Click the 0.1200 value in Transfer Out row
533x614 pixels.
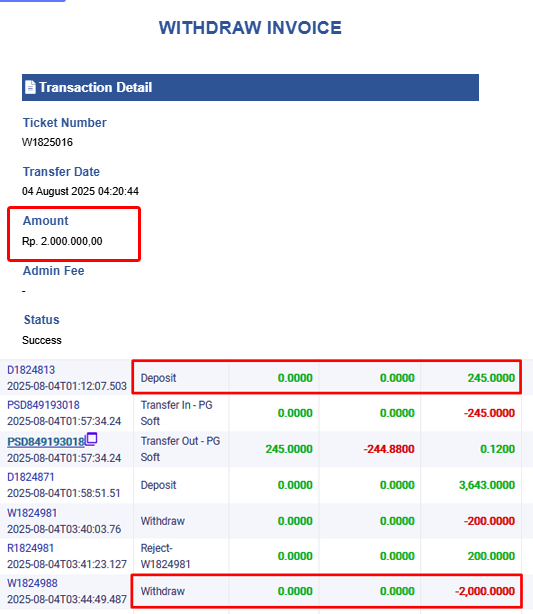[497, 449]
